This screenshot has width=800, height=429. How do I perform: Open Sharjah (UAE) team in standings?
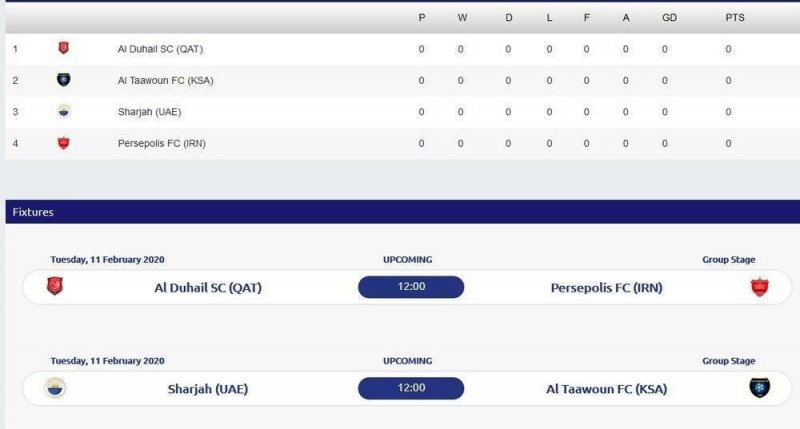point(149,111)
